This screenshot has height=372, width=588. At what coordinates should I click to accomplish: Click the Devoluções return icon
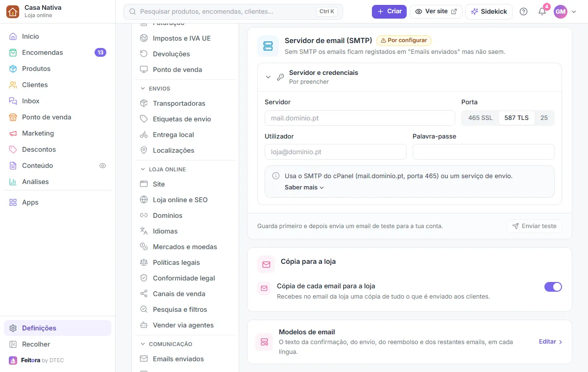click(144, 54)
